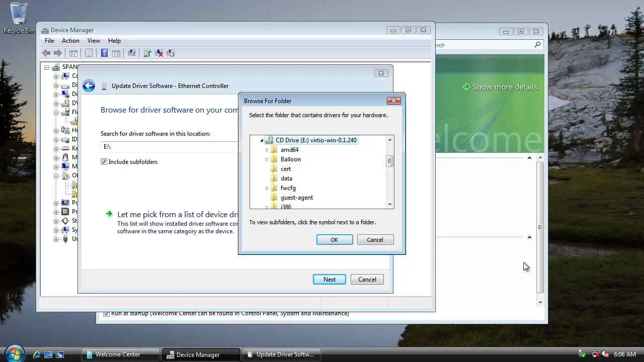The width and height of the screenshot is (644, 362).
Task: Open Properties from Device Manager toolbar
Action: tap(89, 53)
